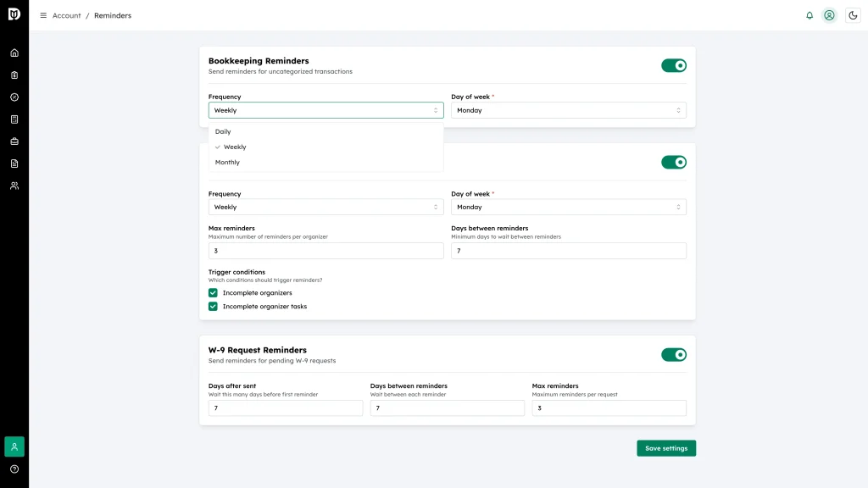Toggle sidebar with hamburger menu icon
Image resolution: width=868 pixels, height=488 pixels.
[43, 15]
